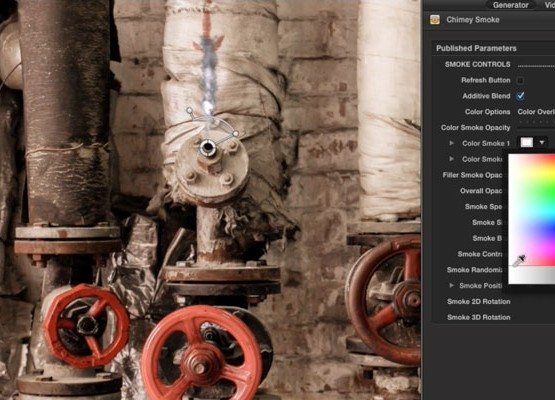The image size is (555, 400).
Task: Pick a gray from the grayscale strip
Action: 532,275
